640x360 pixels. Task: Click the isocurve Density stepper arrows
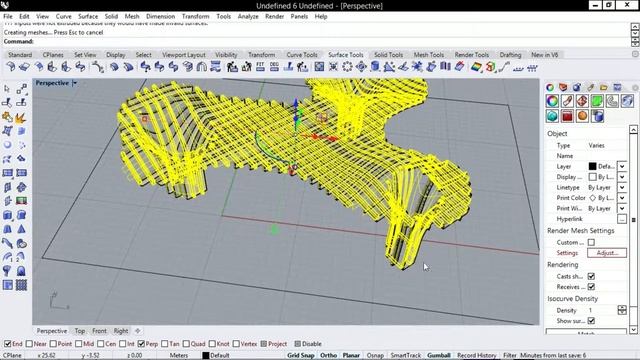tap(622, 310)
